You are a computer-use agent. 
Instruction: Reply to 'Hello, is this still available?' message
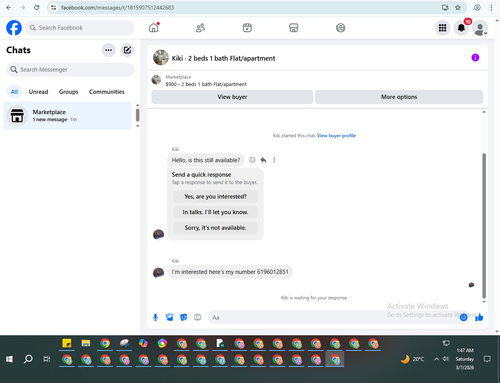coord(263,160)
